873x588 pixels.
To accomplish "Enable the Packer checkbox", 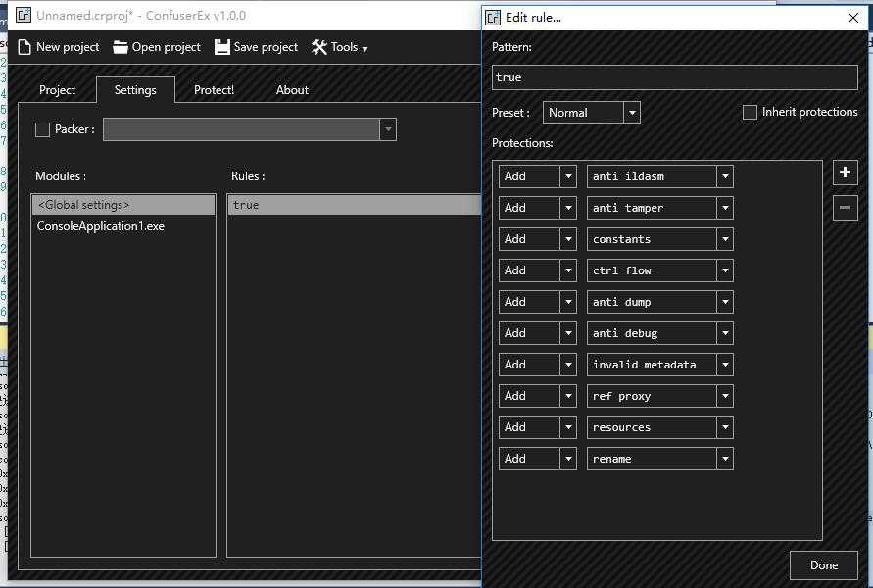I will (x=42, y=129).
